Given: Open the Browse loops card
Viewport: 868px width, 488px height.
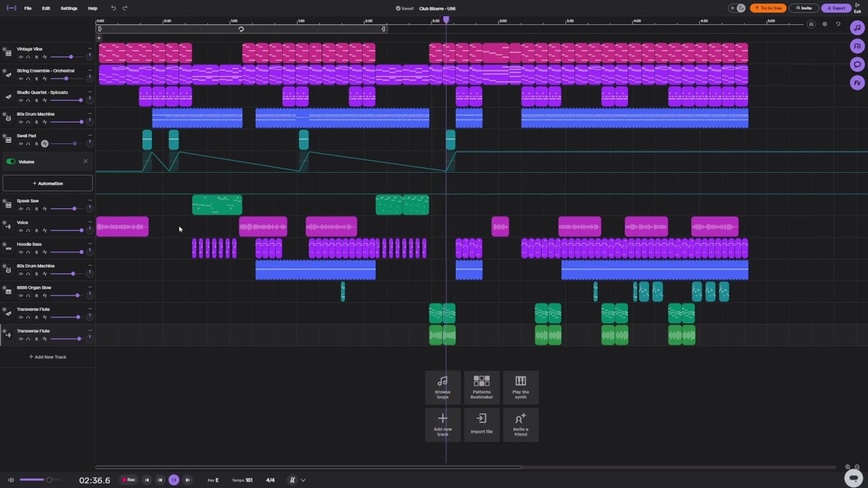Looking at the screenshot, I should 442,388.
